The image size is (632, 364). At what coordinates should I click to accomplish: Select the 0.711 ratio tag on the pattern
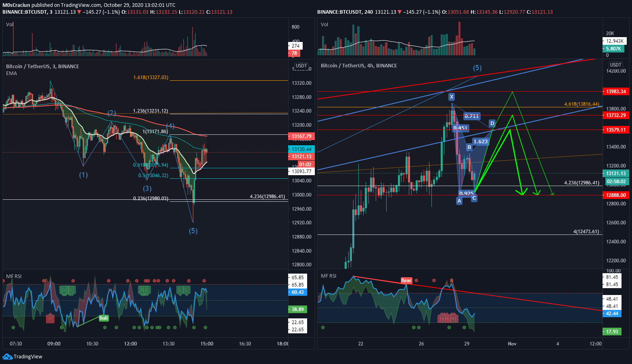coord(471,116)
